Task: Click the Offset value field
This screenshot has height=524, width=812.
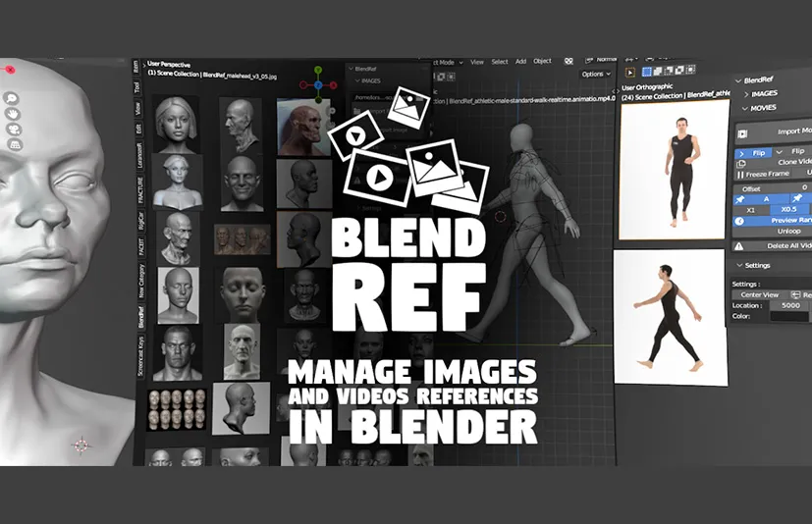Action: pyautogui.click(x=773, y=188)
